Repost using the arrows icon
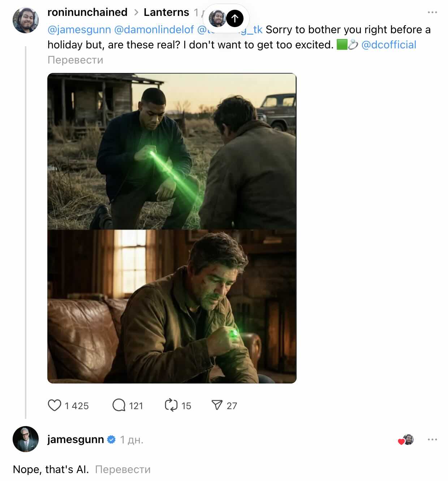Viewport: 448px width, 481px height. point(171,405)
